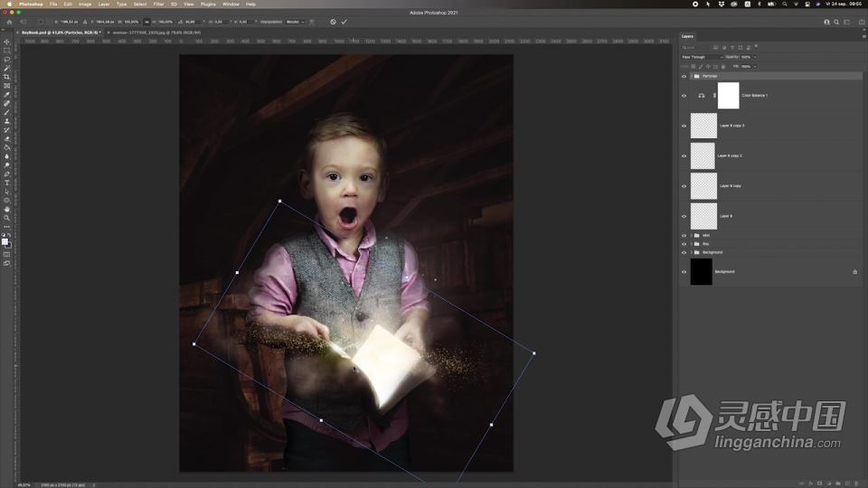
Task: Open the Layer menu
Action: pos(104,4)
